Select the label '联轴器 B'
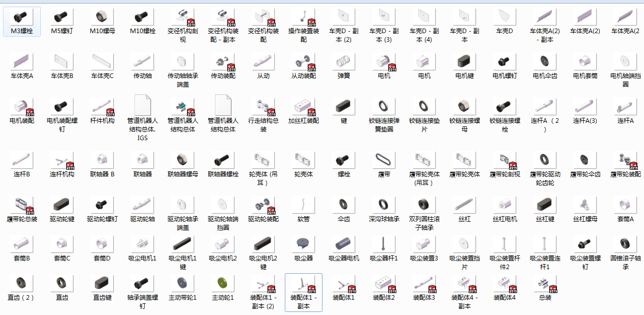644x315 pixels. pyautogui.click(x=102, y=174)
